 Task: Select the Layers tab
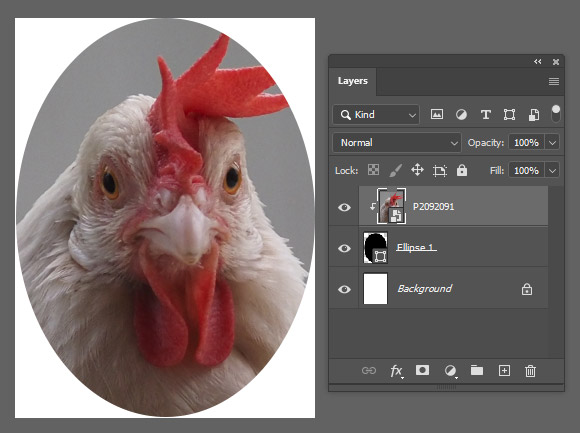[353, 81]
